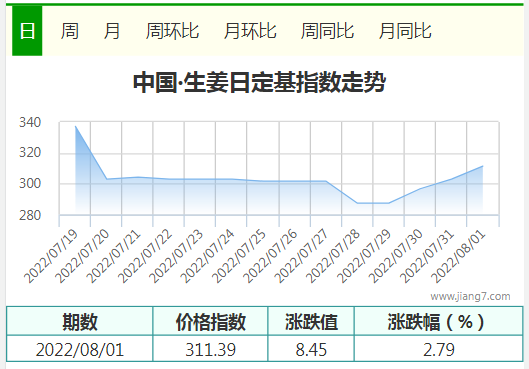
Task: Click the 2022/07/27 x-axis date label
Action: [x=302, y=256]
